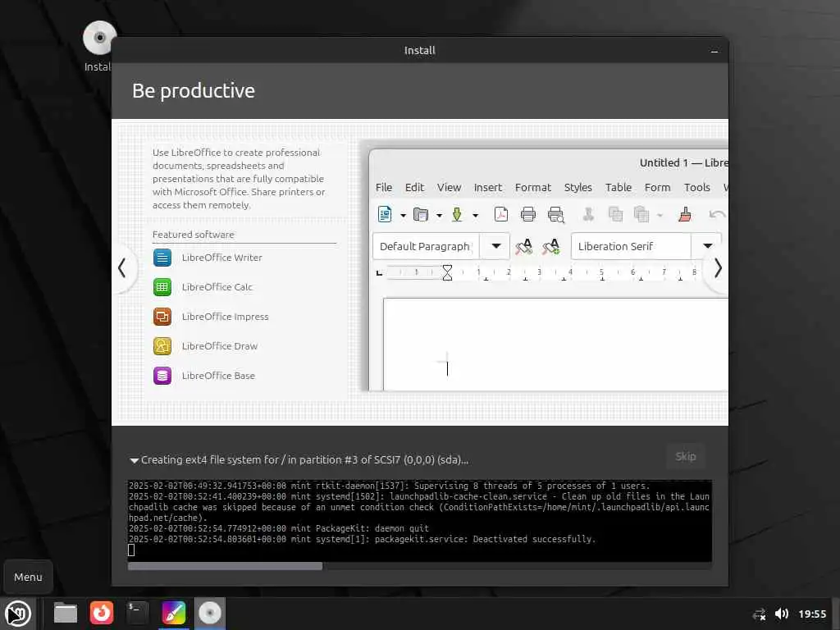Click the Undo arrow icon
Image resolution: width=840 pixels, height=630 pixels.
click(717, 214)
